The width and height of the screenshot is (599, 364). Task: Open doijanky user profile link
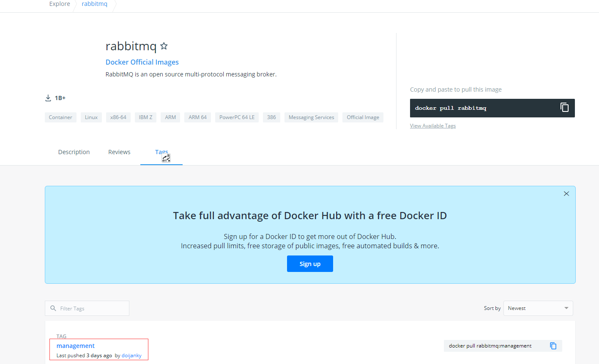tap(131, 356)
